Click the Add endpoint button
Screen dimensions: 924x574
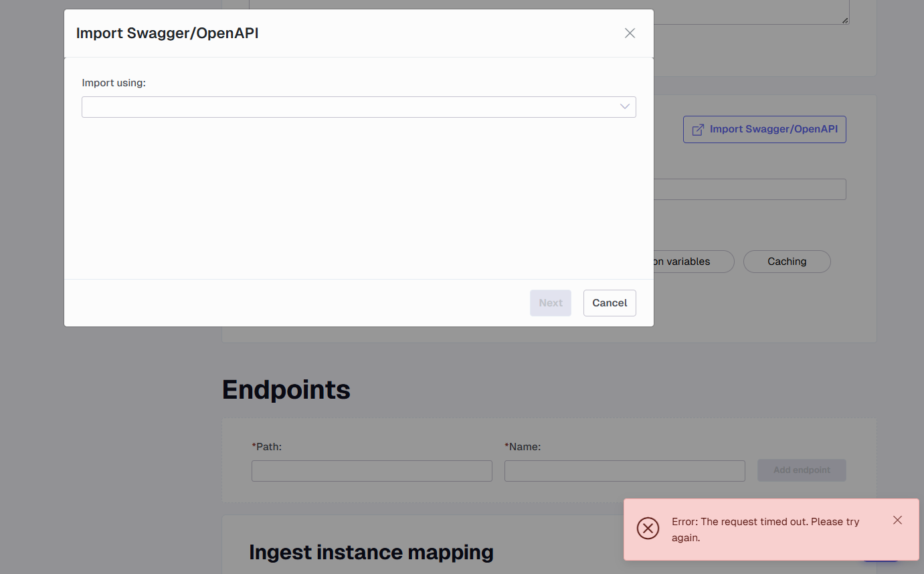pyautogui.click(x=802, y=470)
